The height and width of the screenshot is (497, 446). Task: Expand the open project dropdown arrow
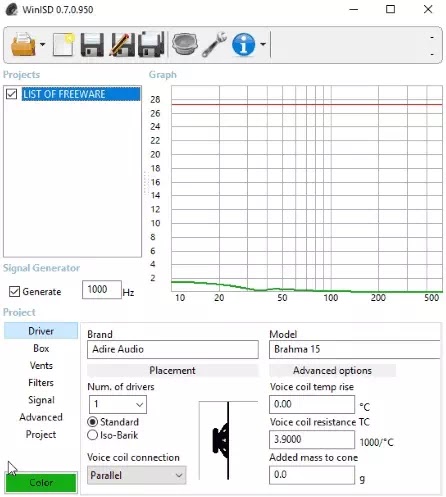(x=43, y=44)
